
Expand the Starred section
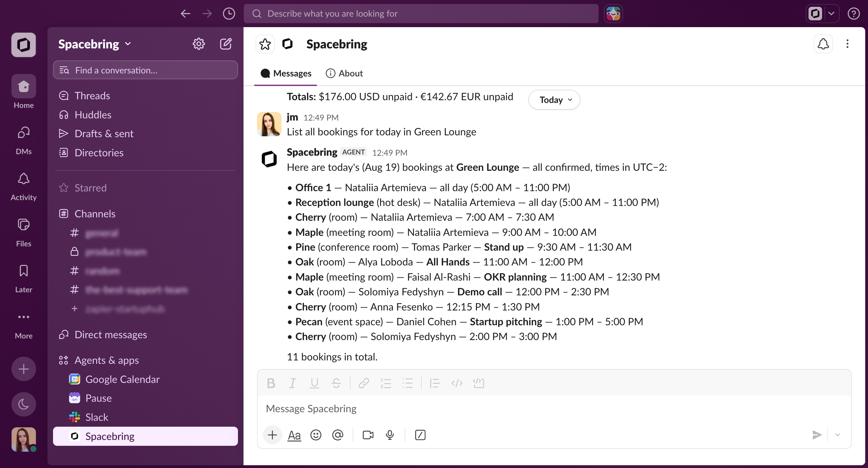pos(90,188)
